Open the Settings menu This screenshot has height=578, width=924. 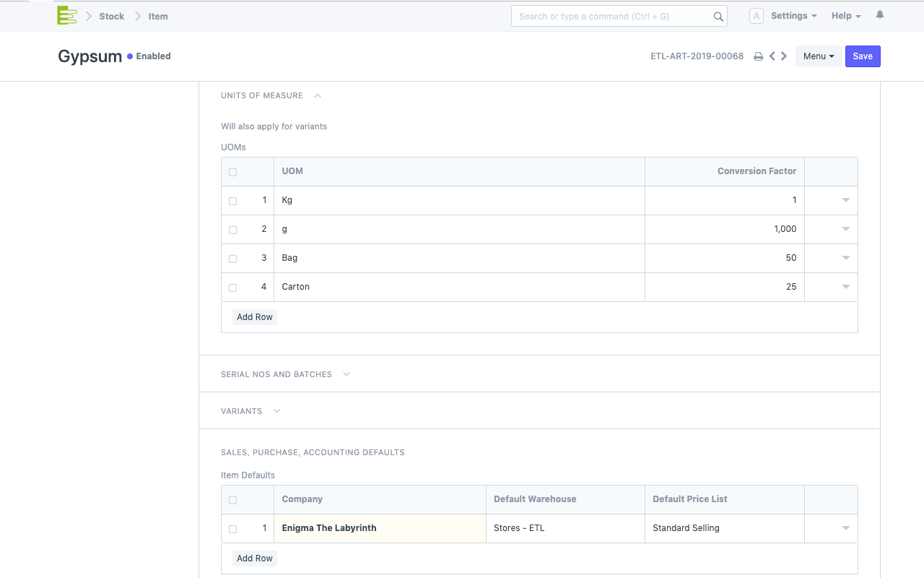pos(793,16)
